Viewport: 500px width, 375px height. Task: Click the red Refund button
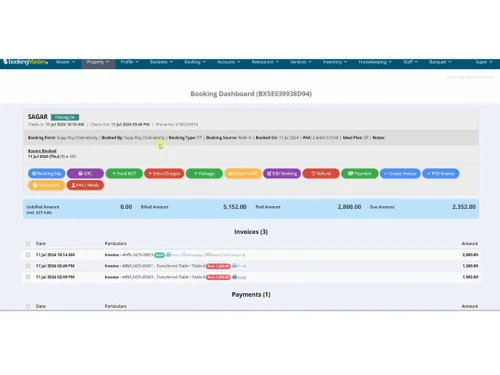point(321,173)
